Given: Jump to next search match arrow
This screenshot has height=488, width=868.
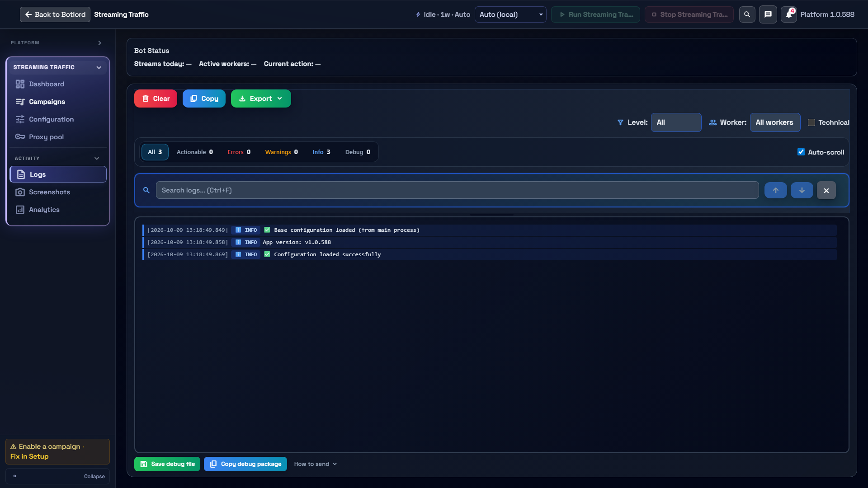Looking at the screenshot, I should (802, 190).
